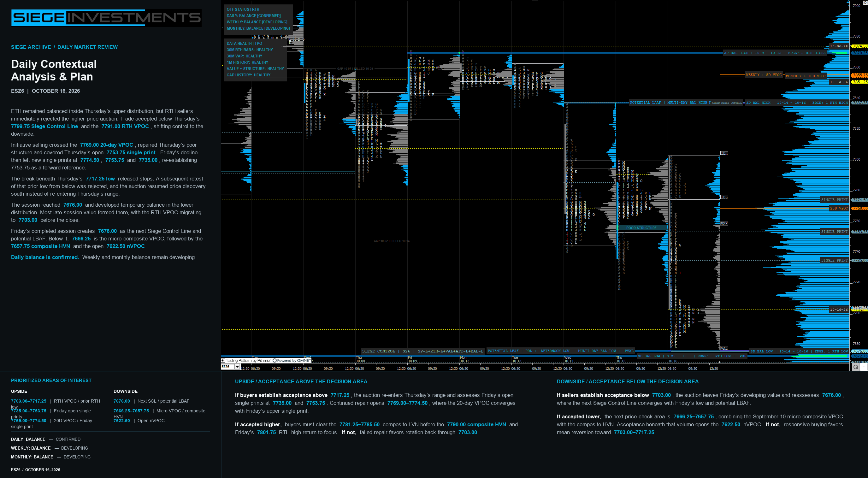Click the 7837.75 price tag on the axis
The width and height of the screenshot is (868, 478).
[859, 103]
